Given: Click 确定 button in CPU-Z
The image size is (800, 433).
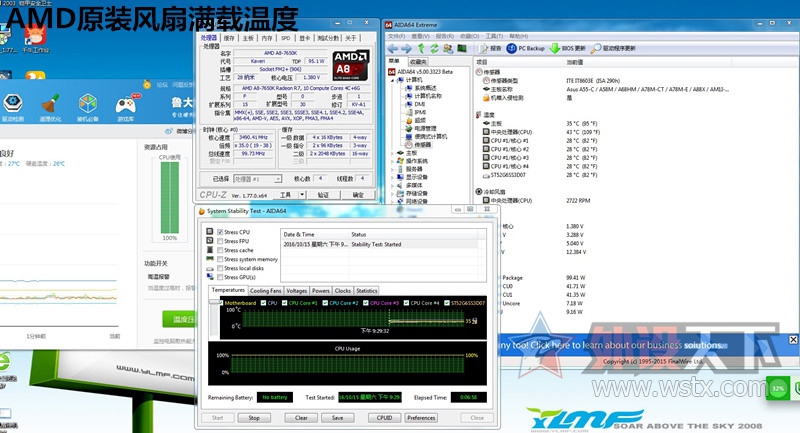Looking at the screenshot, I should [358, 195].
